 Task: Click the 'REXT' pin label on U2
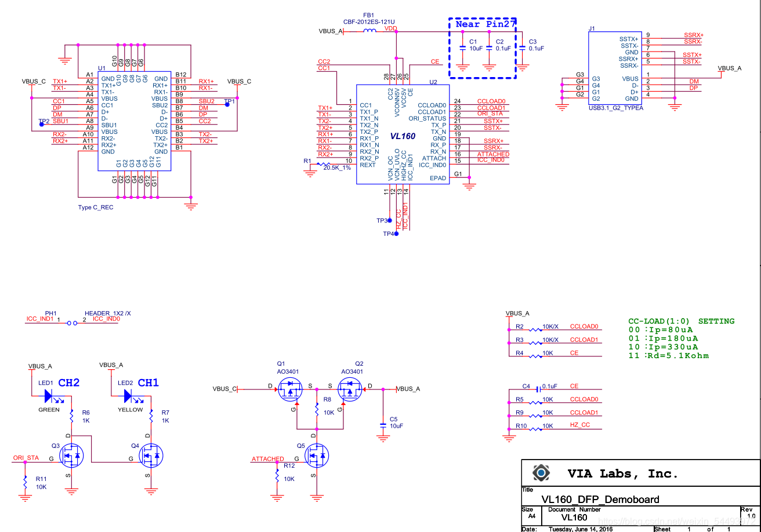point(368,165)
